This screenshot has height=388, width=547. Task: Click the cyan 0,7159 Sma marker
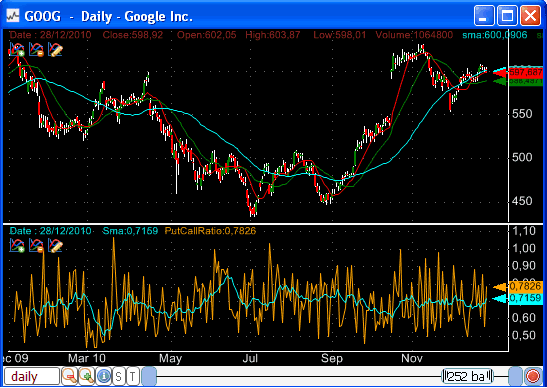tap(518, 299)
